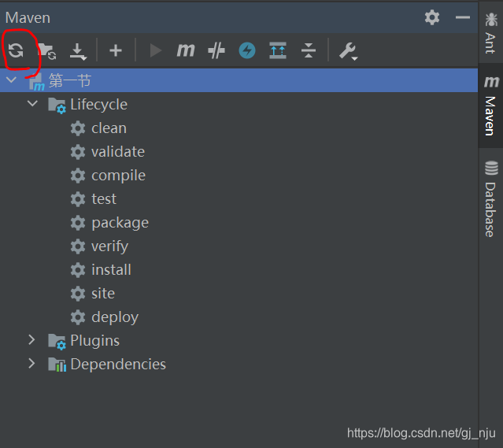Open the Database sidebar tab
The width and height of the screenshot is (503, 448).
coord(491,199)
